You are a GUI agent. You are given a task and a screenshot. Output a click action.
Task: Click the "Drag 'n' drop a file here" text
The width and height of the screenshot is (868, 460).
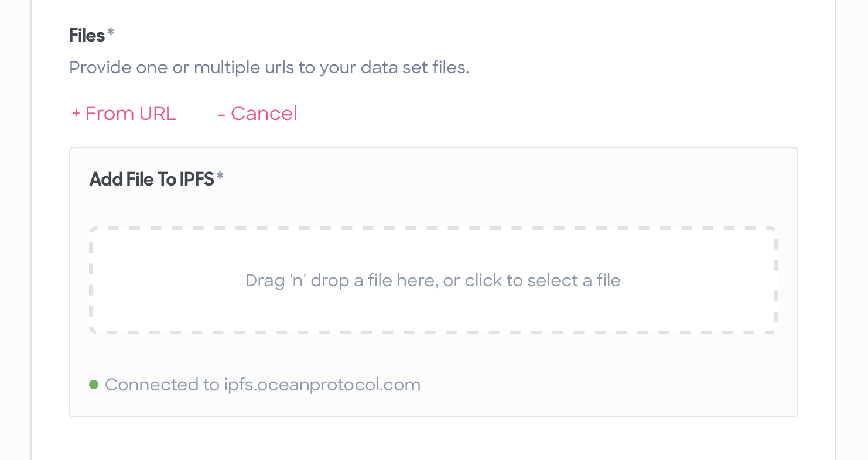tap(342, 280)
